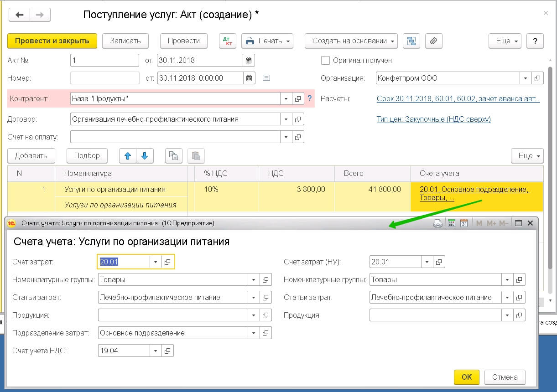
Task: Confirm the dialog with OK
Action: (466, 377)
